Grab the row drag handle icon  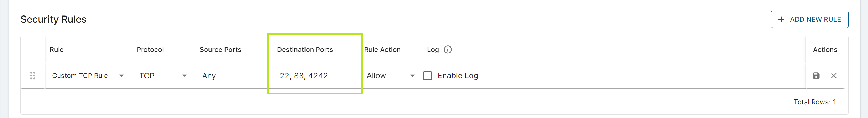[33, 75]
